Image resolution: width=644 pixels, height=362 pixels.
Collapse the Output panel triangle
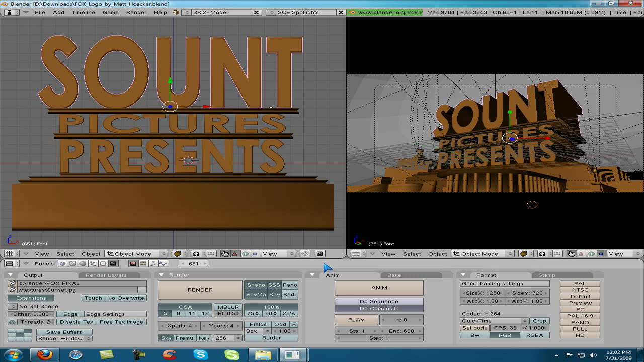[11, 275]
